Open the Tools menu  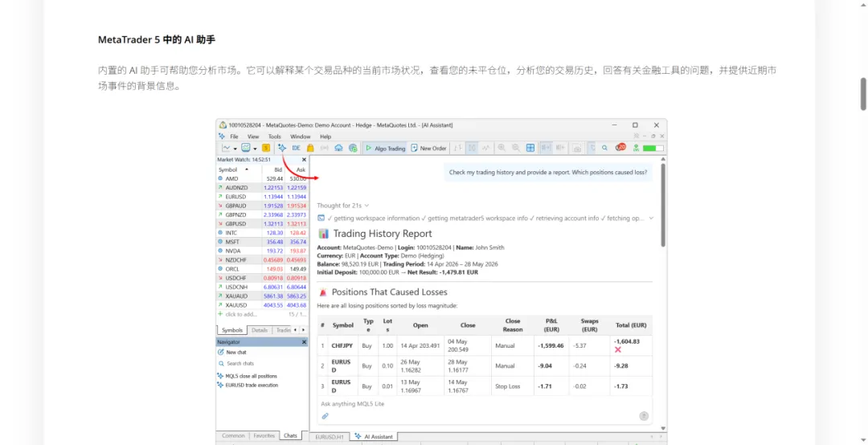pyautogui.click(x=275, y=137)
